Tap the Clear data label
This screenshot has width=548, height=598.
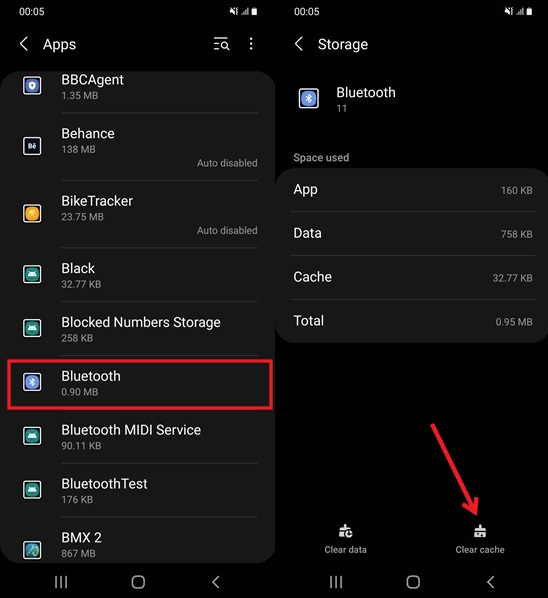(346, 550)
